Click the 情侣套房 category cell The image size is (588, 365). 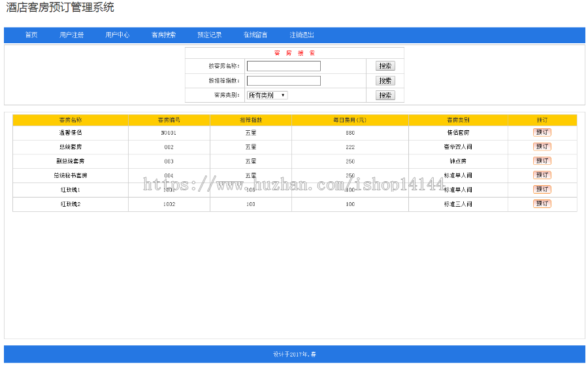[458, 133]
